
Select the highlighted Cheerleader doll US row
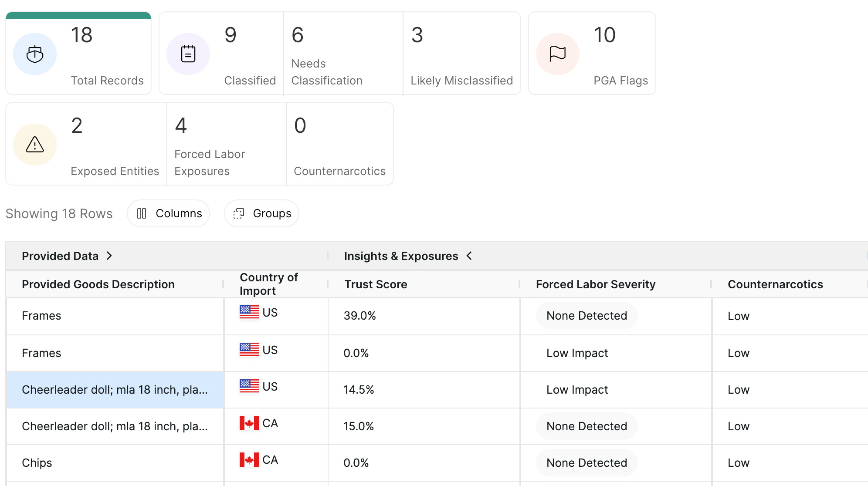coord(115,390)
